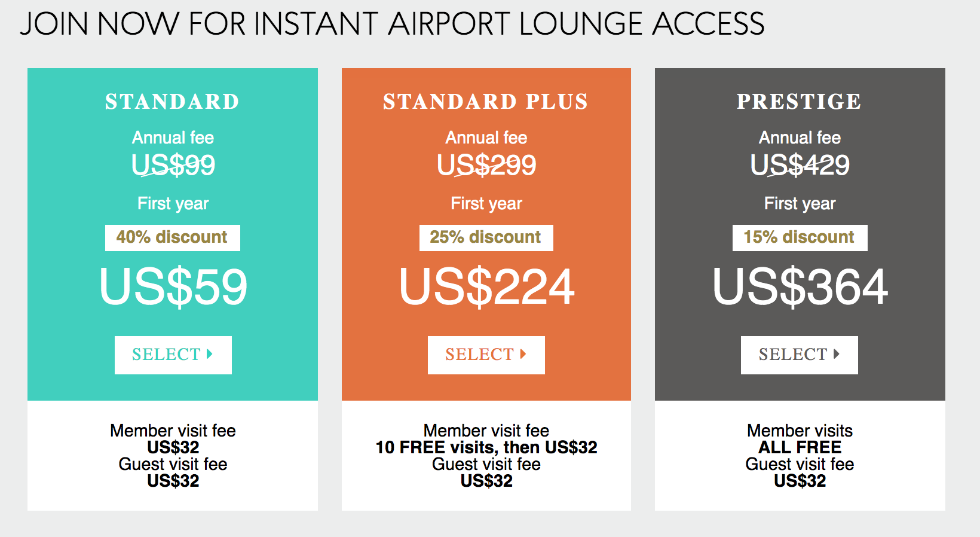The height and width of the screenshot is (537, 980).
Task: Click SELECT button in Prestige plan
Action: pyautogui.click(x=799, y=355)
